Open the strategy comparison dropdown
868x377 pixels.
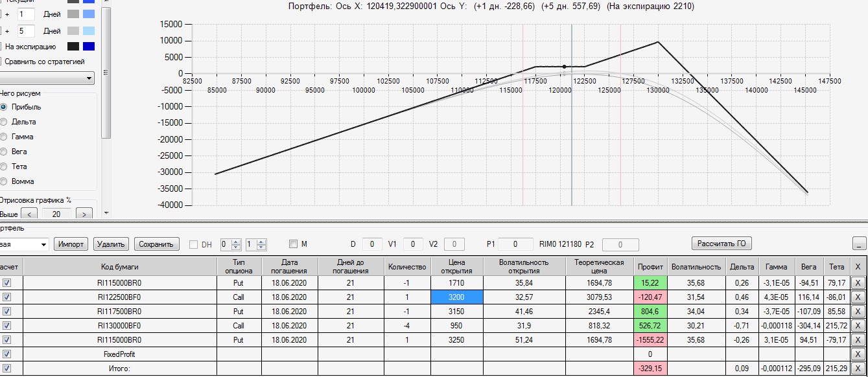(89, 78)
